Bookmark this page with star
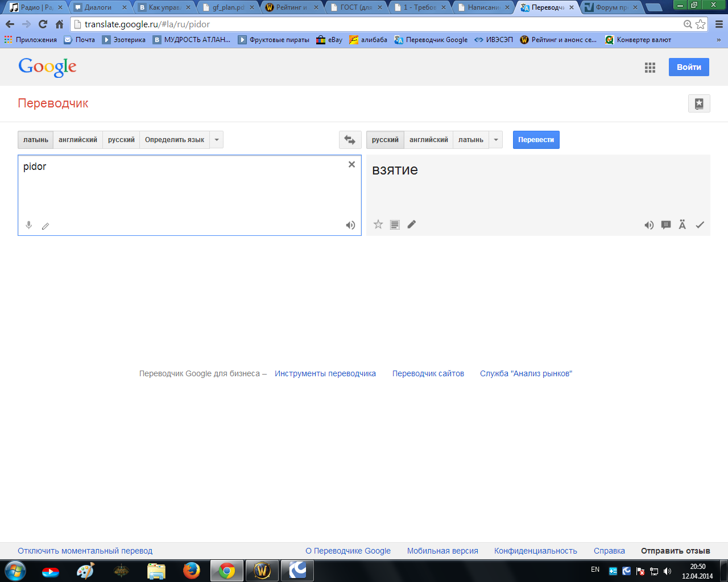Screen dimensions: 728x582 coord(701,24)
